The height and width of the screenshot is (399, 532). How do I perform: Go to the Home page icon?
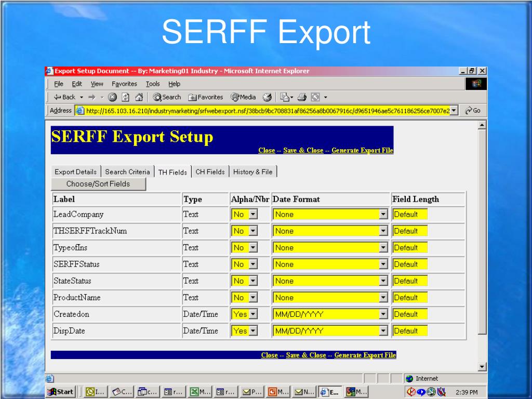coord(139,97)
